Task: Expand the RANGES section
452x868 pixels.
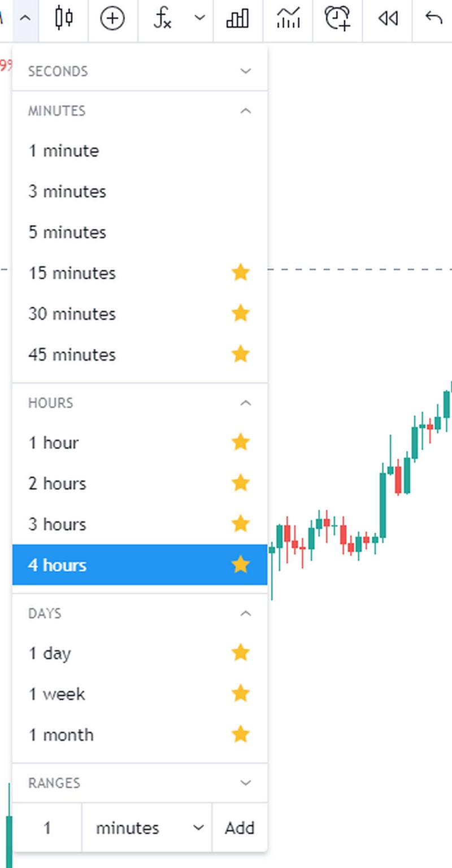Action: [x=245, y=783]
